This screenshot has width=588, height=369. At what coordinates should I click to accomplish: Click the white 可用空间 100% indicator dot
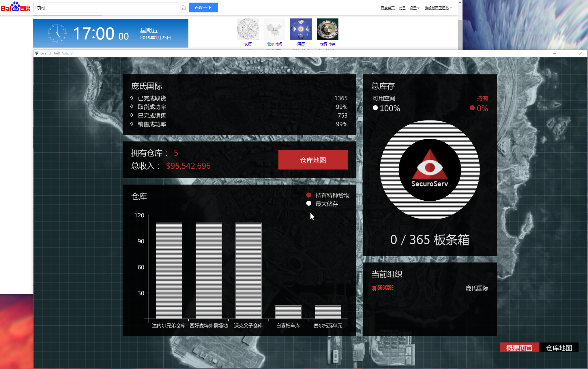(x=375, y=108)
